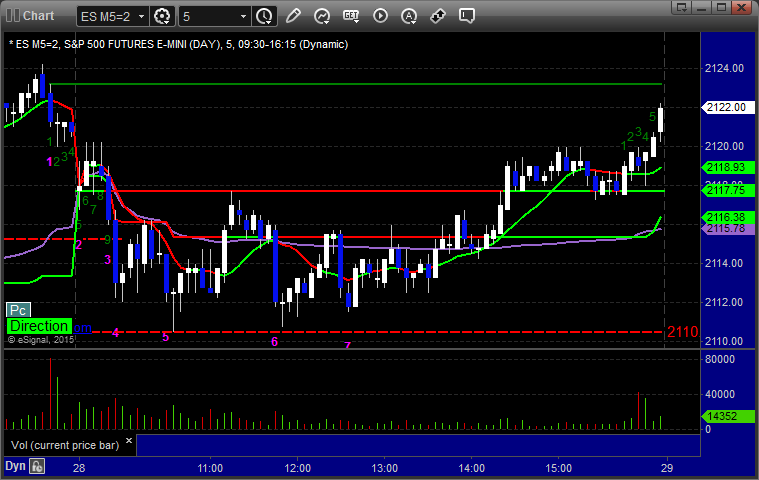Image resolution: width=759 pixels, height=480 pixels.
Task: Click the 80000 volume axis label
Action: [x=720, y=359]
